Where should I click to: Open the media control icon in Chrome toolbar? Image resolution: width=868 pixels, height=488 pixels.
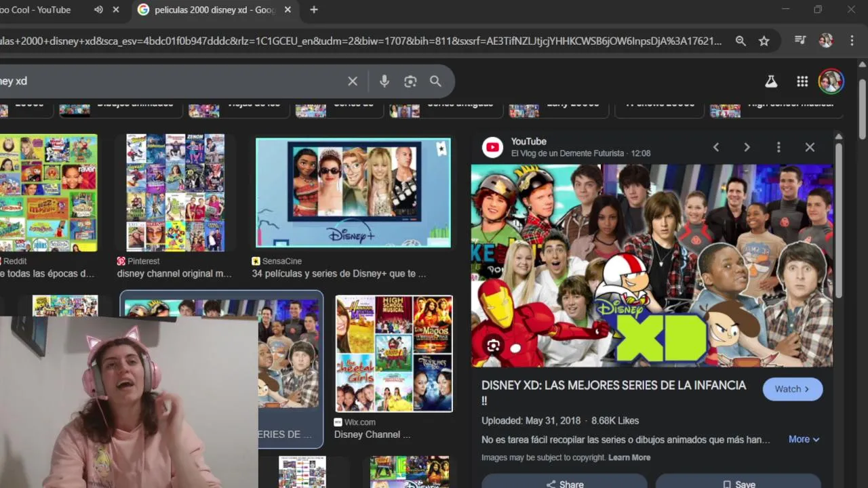click(x=800, y=41)
